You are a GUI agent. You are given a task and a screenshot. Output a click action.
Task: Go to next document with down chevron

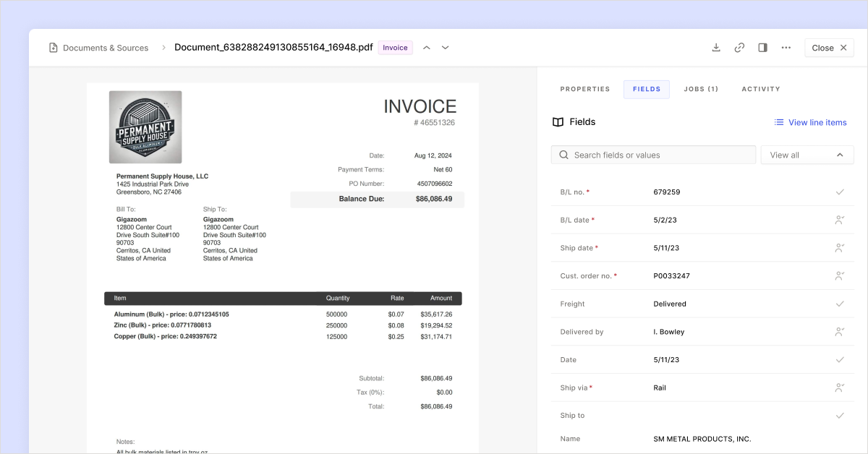(446, 48)
